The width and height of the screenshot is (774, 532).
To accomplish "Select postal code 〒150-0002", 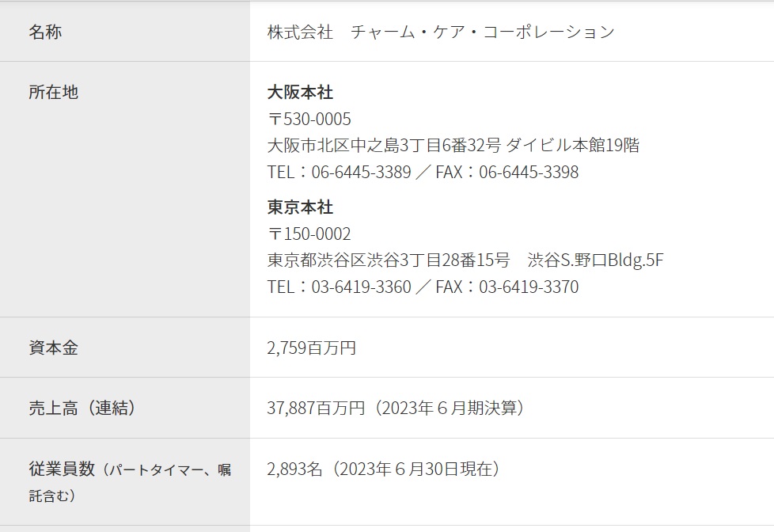I will click(309, 234).
